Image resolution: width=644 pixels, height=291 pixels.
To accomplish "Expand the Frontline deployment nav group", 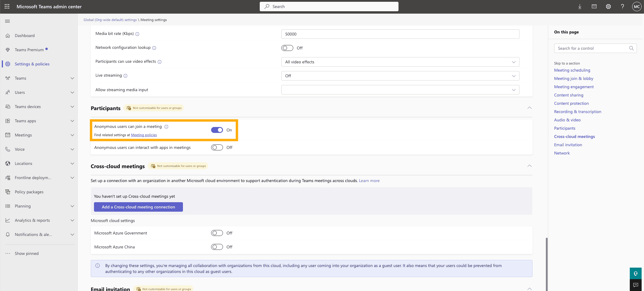I will (72, 178).
